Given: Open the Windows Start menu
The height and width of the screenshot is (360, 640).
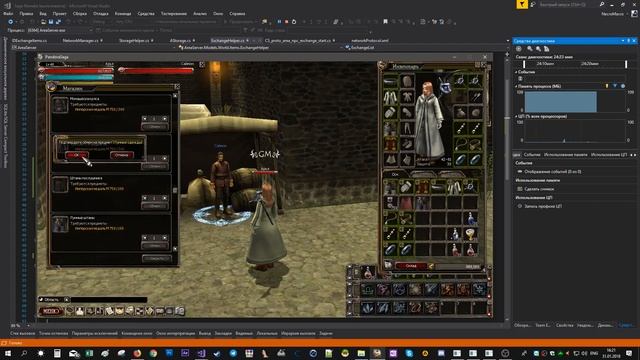Looking at the screenshot, I should pyautogui.click(x=8, y=353).
